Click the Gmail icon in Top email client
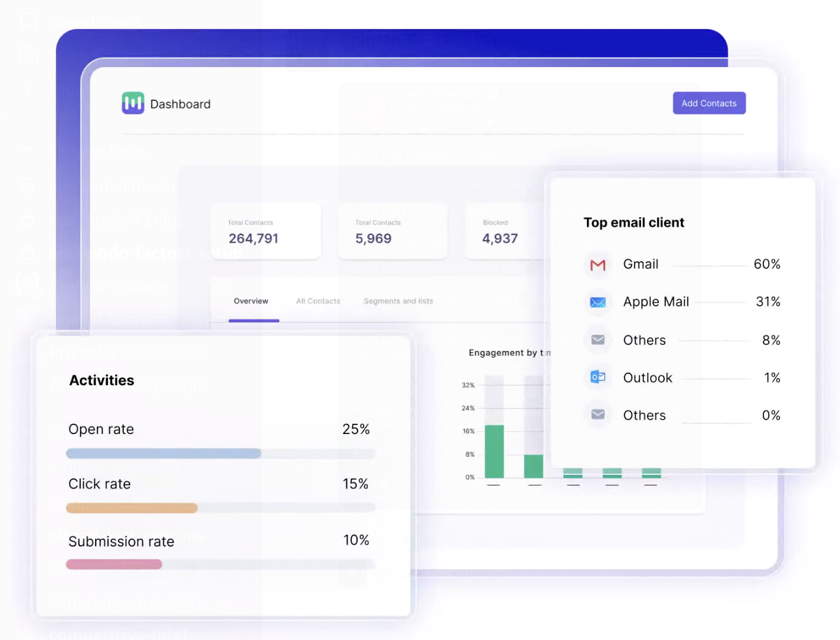This screenshot has height=640, width=840. (598, 265)
